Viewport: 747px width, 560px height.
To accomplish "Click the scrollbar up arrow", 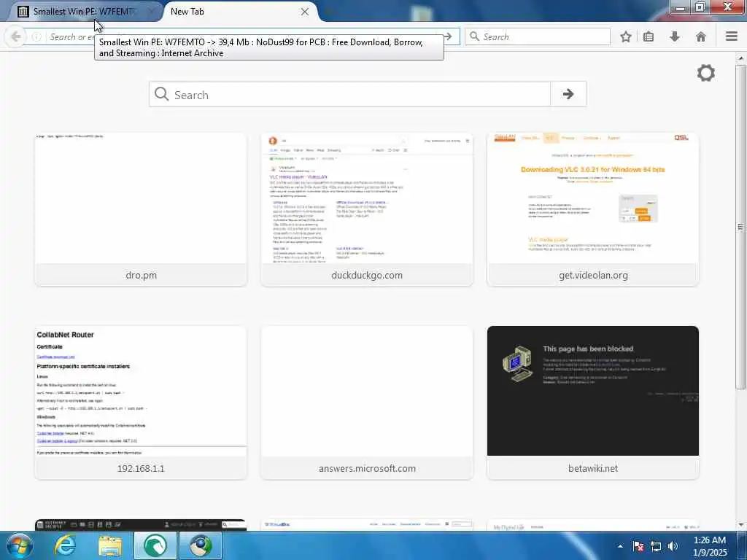I will coord(740,58).
